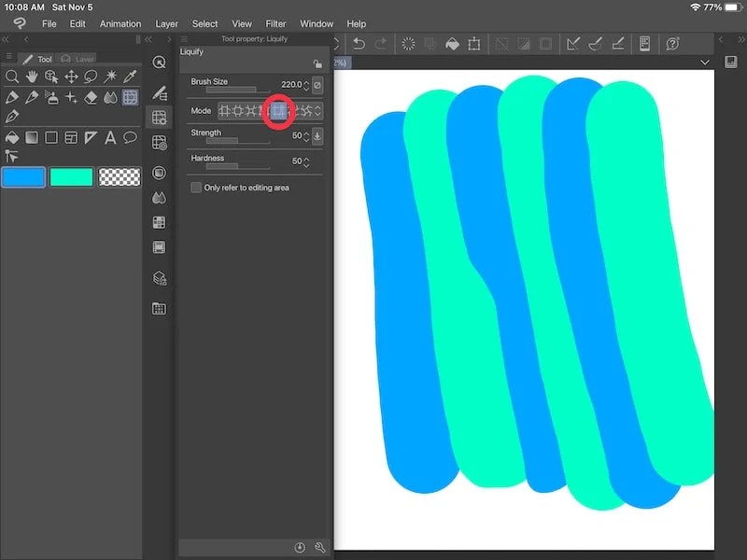Click the Undo button in the toolbar

point(358,44)
